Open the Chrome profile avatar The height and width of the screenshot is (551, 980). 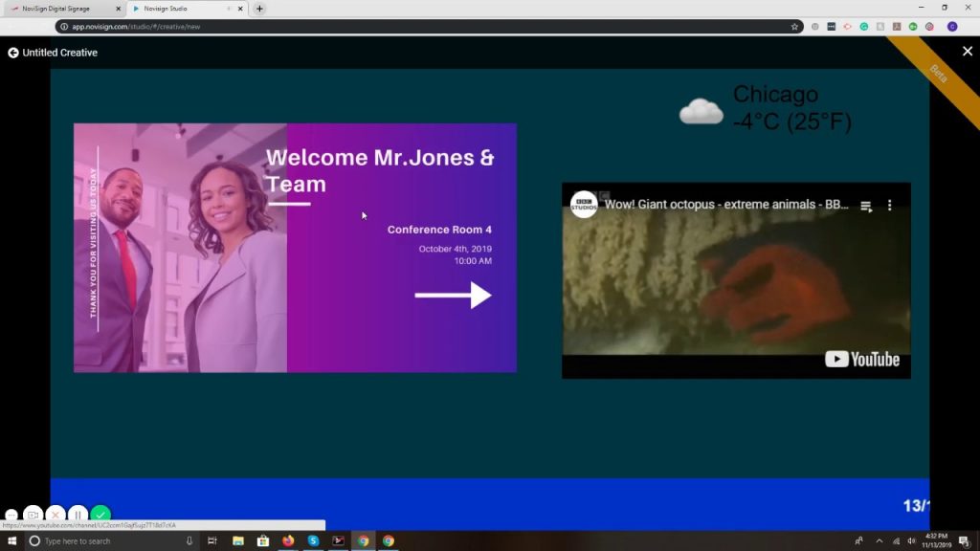point(952,27)
